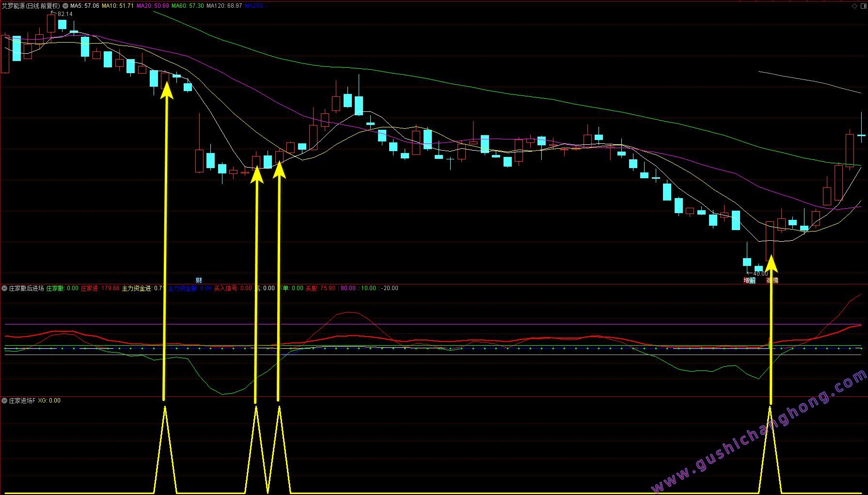Image resolution: width=868 pixels, height=495 pixels.
Task: Click the 庄家进场F indicator name
Action: tap(22, 401)
